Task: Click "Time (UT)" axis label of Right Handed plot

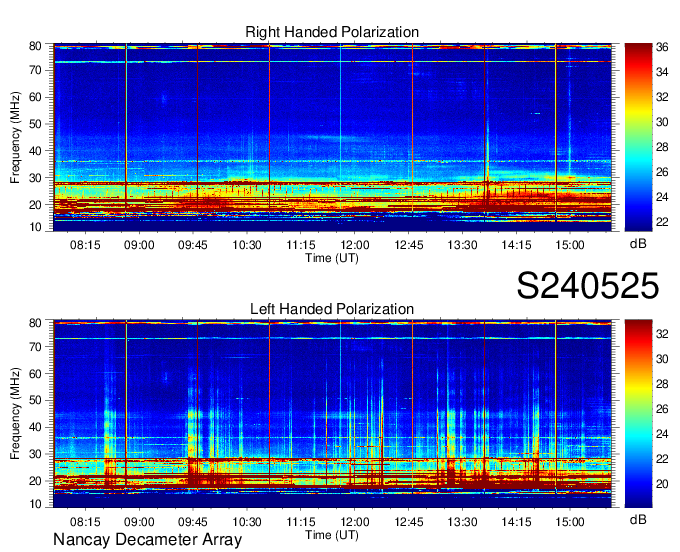Action: pyautogui.click(x=332, y=258)
